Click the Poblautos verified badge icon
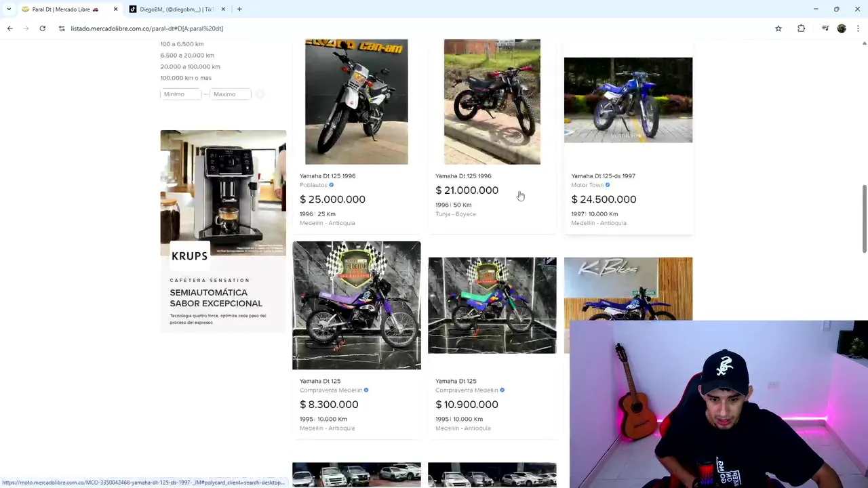This screenshot has width=868, height=488. [332, 185]
